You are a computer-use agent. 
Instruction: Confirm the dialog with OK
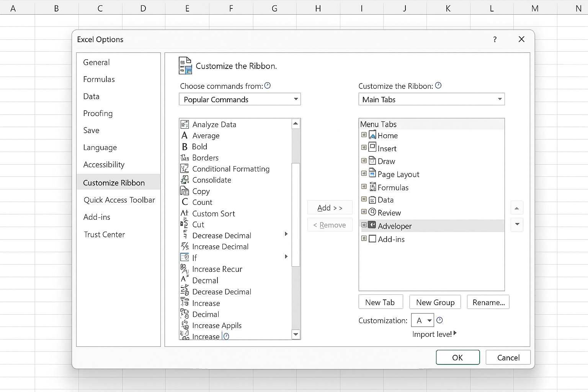458,357
